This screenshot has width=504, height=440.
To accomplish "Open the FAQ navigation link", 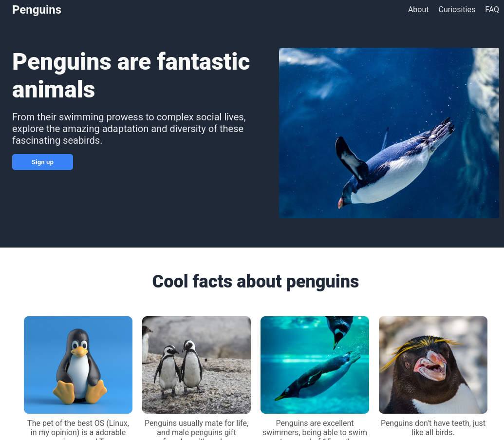I will pyautogui.click(x=492, y=10).
